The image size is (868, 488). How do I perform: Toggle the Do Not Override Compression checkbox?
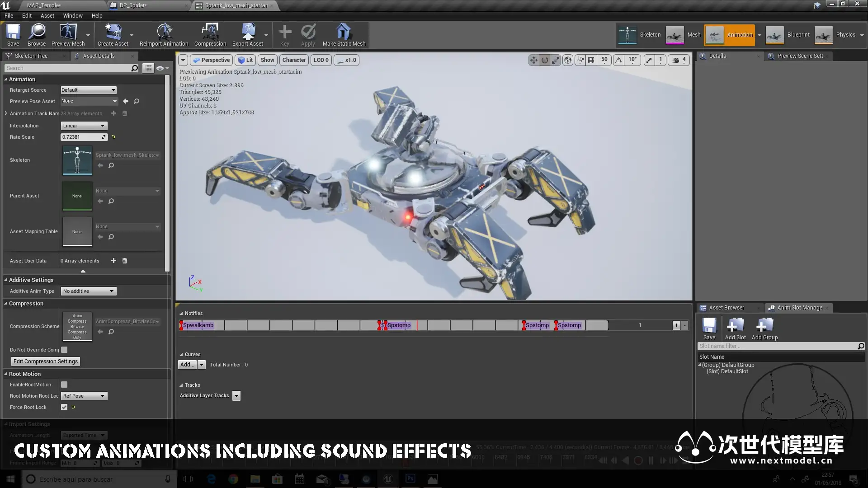pyautogui.click(x=64, y=350)
